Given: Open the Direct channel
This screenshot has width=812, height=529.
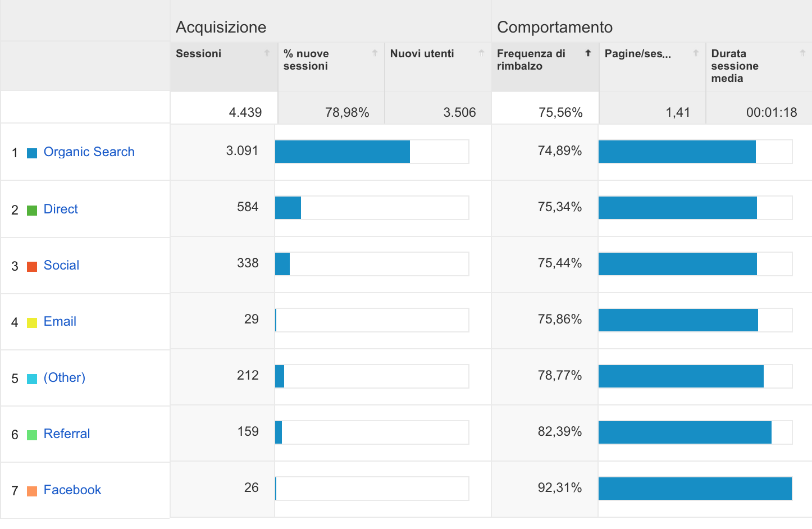Looking at the screenshot, I should 61,209.
